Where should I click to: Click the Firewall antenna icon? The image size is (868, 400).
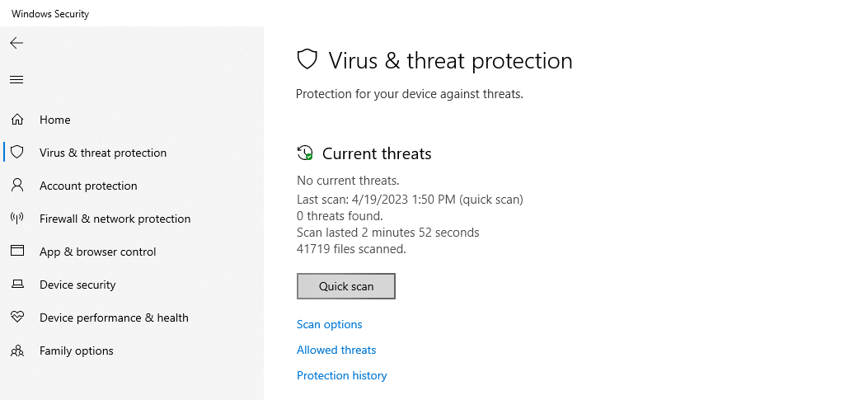[17, 218]
